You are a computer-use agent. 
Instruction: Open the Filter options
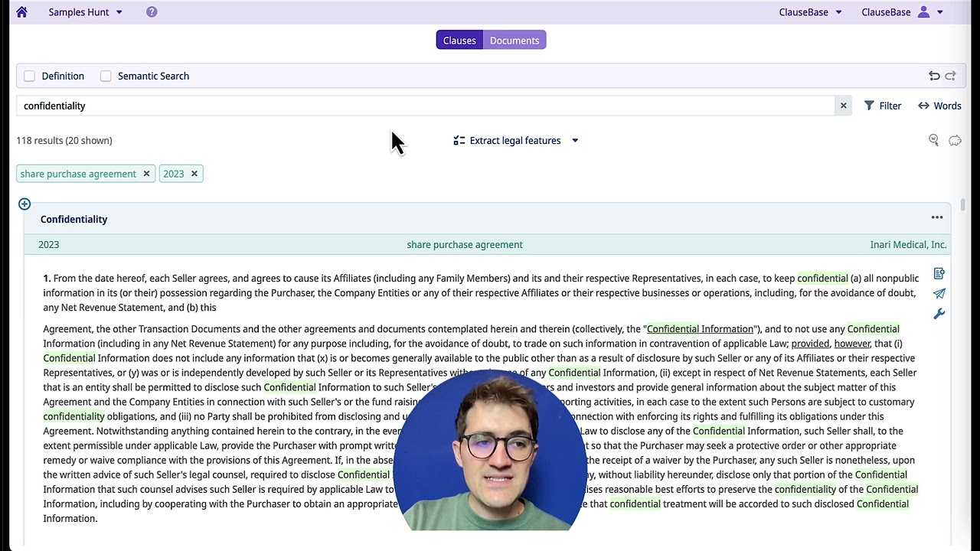point(883,106)
